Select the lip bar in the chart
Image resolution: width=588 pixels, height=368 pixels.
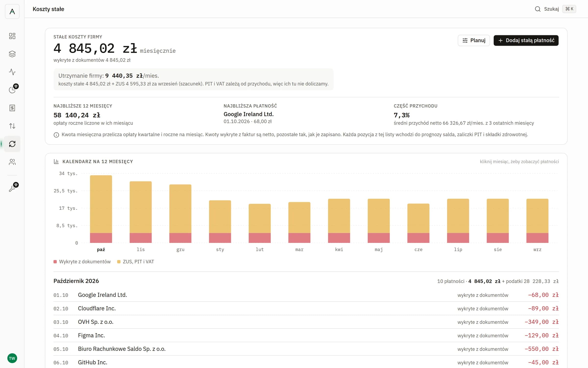point(458,221)
